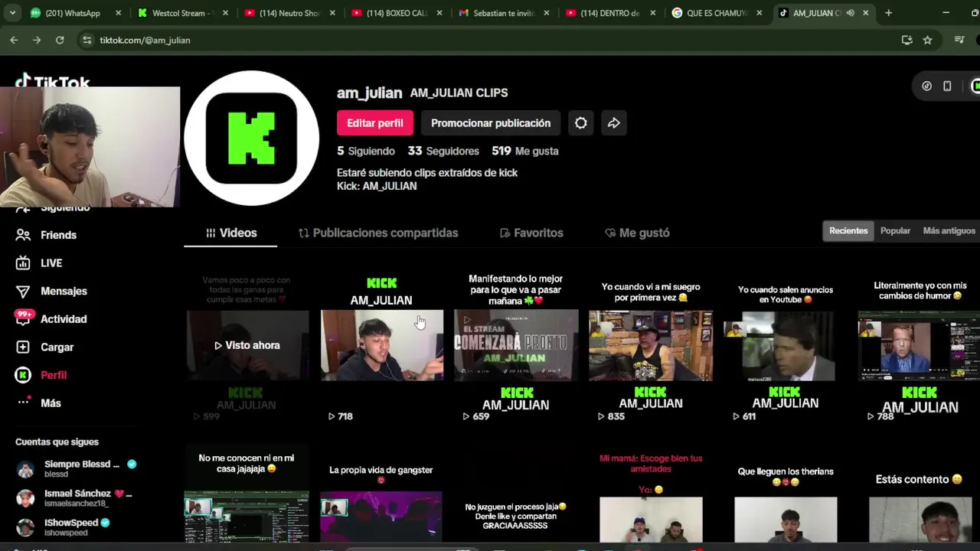Viewport: 980px width, 551px height.
Task: View the 33 Seguidores list
Action: click(x=443, y=151)
